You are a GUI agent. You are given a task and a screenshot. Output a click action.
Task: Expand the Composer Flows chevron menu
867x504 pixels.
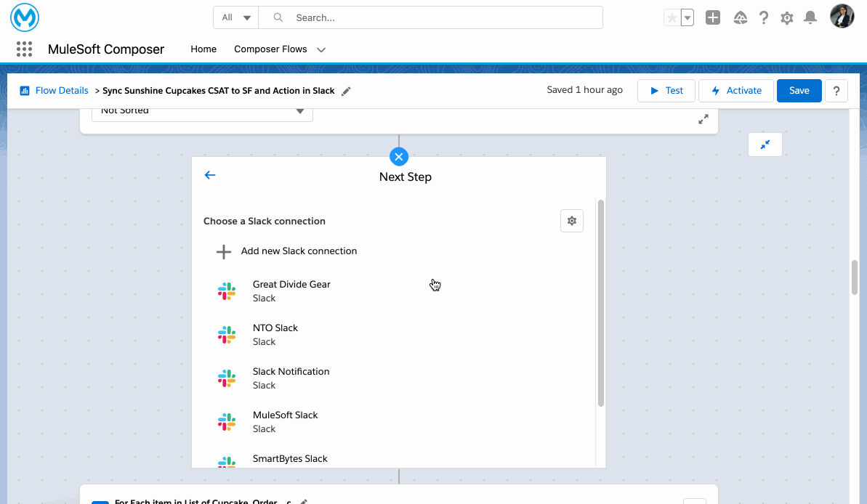[x=321, y=49]
